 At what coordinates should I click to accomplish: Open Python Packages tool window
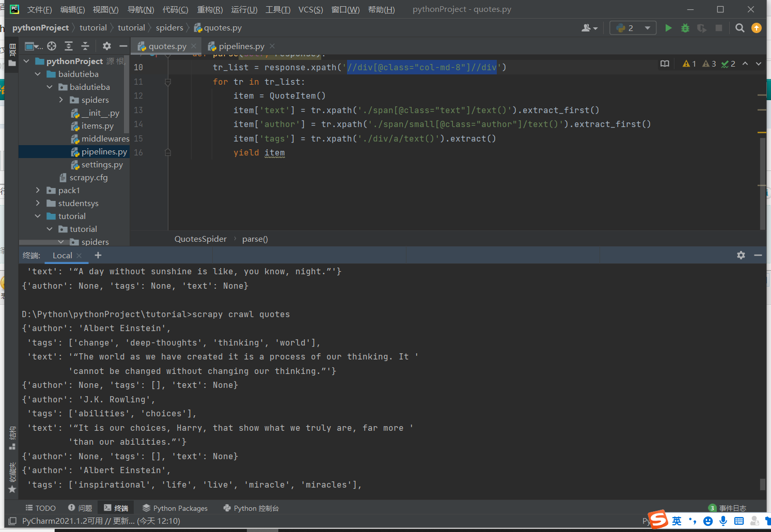(x=175, y=508)
